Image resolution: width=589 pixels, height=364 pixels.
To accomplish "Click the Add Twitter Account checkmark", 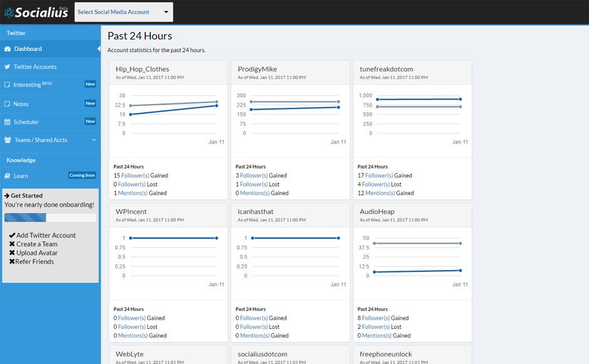I will (x=12, y=236).
